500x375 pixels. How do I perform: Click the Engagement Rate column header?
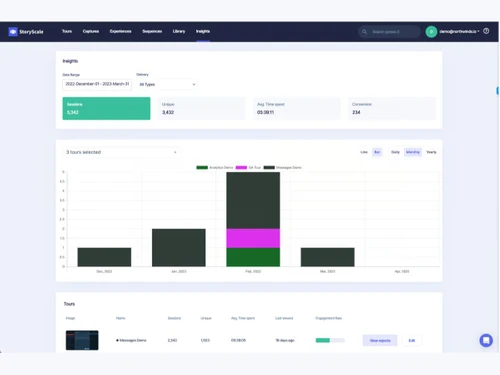tap(329, 318)
